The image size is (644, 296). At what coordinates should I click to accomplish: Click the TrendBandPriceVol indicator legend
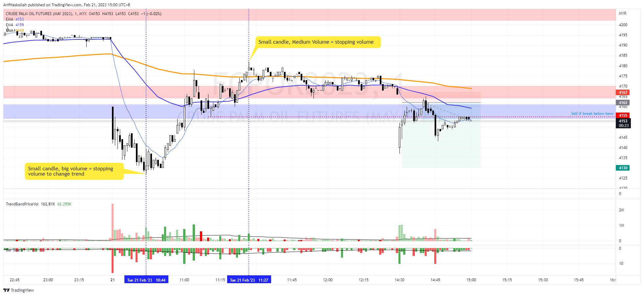click(22, 204)
